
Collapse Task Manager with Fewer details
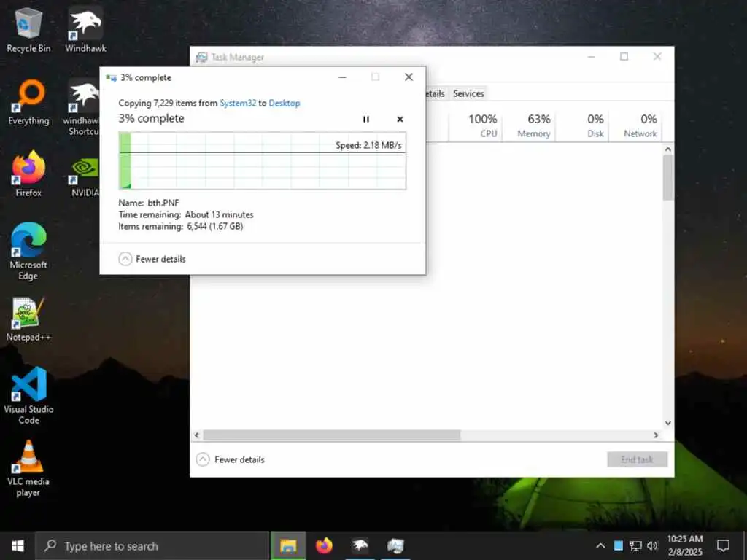click(231, 459)
